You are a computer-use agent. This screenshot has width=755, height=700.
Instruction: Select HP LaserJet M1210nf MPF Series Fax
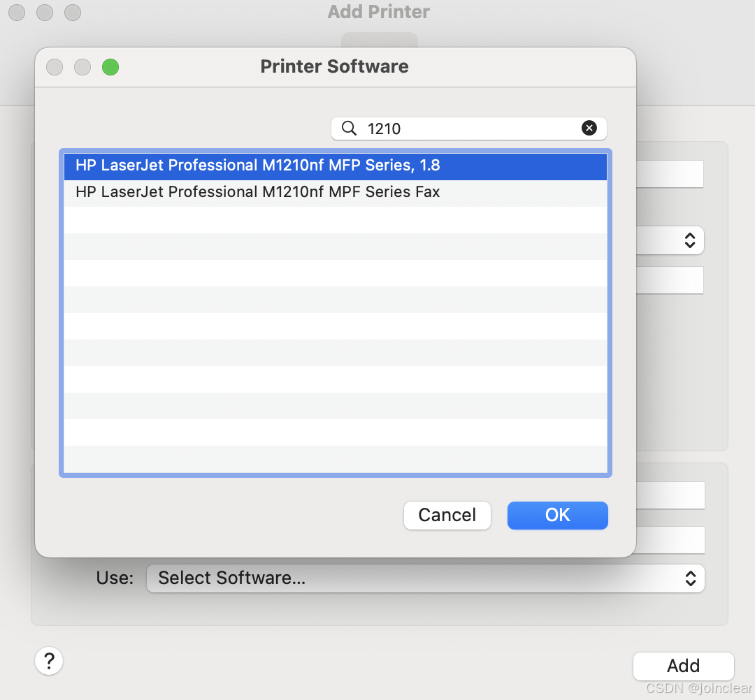(335, 193)
